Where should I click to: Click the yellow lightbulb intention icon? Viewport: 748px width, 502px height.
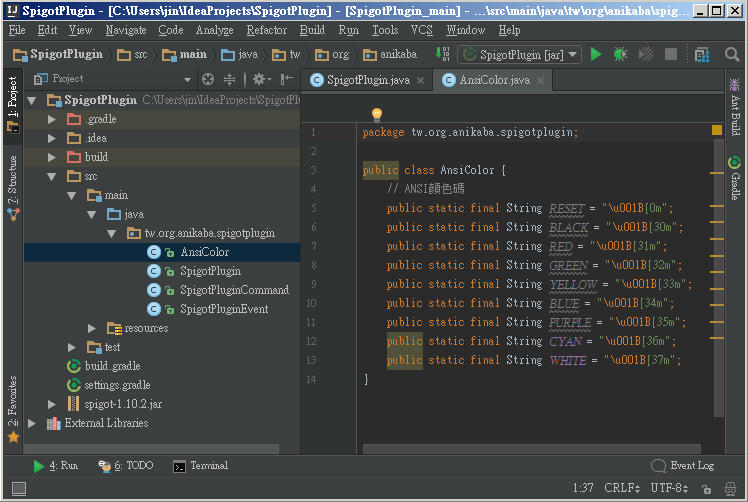coord(377,114)
